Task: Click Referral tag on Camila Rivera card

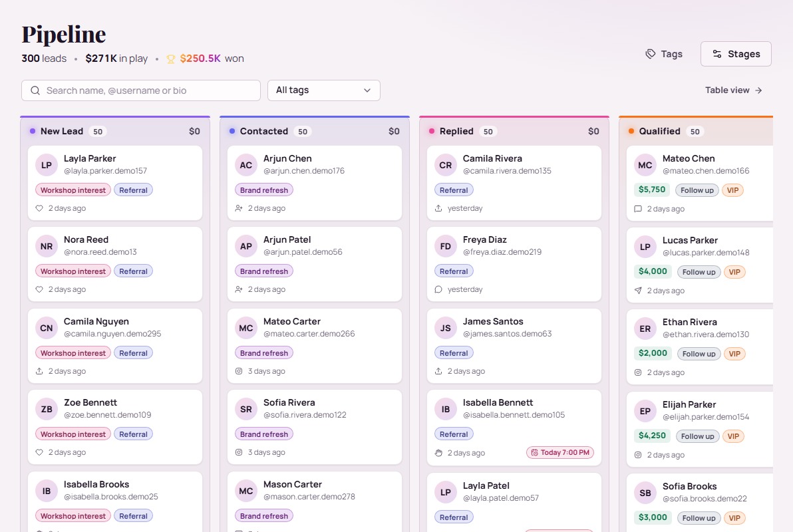Action: click(x=454, y=190)
